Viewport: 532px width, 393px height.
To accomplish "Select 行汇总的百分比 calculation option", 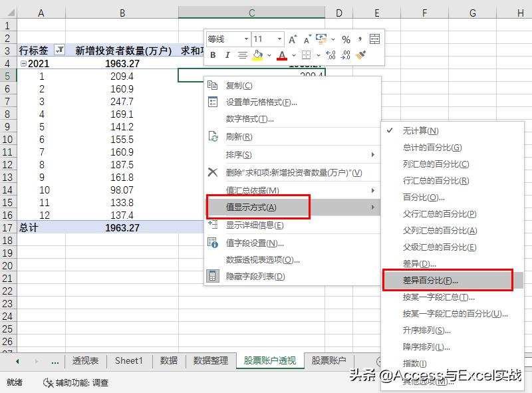I will coord(432,181).
